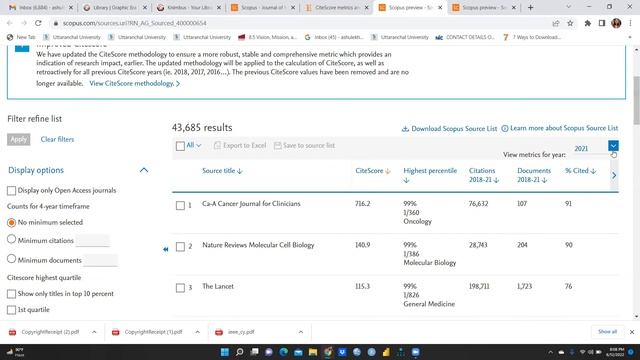Switch to the Gmail Inbox tab
Viewport: 640px width, 360px height.
coord(41,7)
